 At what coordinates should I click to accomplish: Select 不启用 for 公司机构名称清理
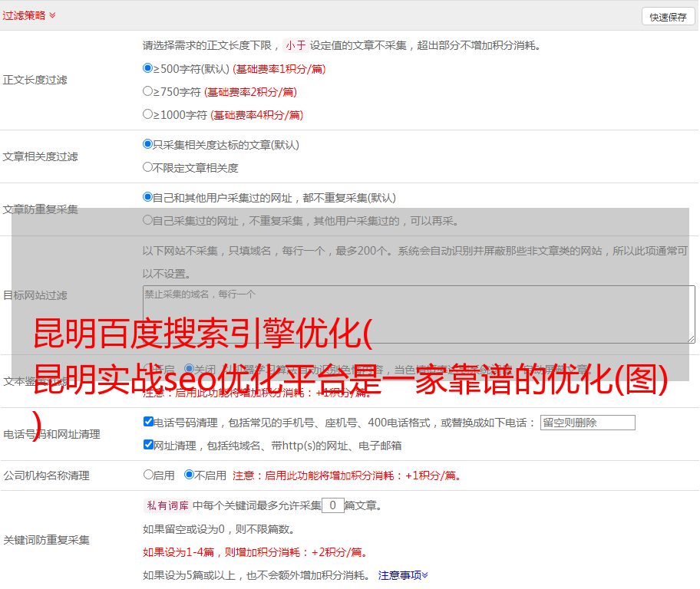[190, 475]
